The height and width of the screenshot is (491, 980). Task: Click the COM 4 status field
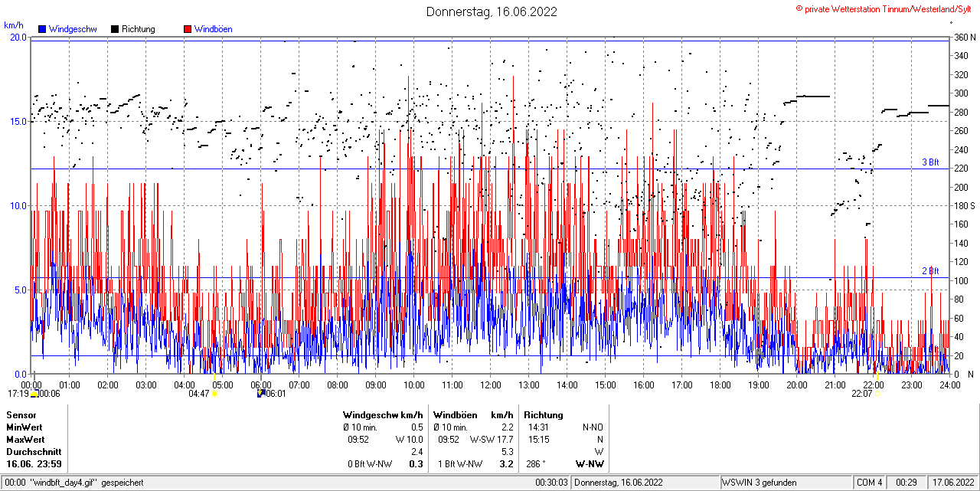(x=870, y=483)
